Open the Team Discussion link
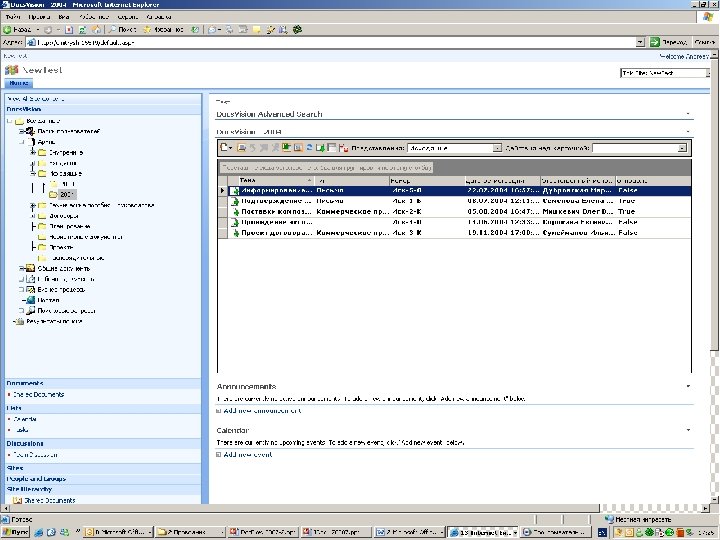 [x=35, y=455]
